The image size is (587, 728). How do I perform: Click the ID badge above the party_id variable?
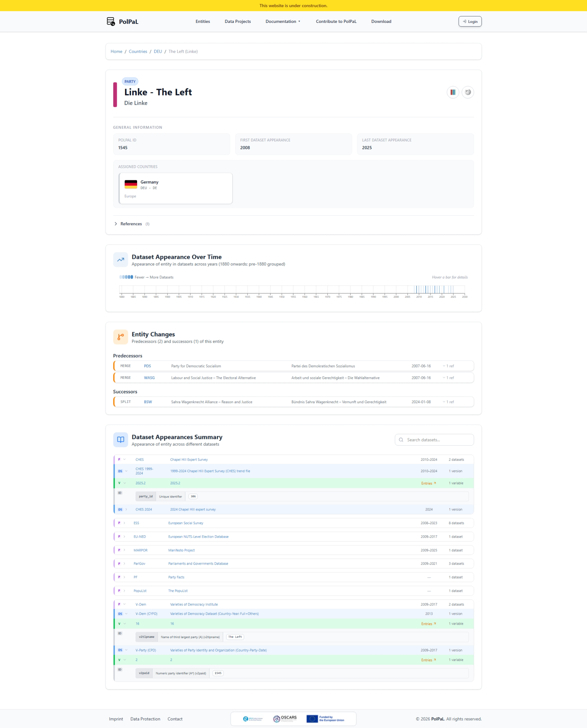click(120, 493)
